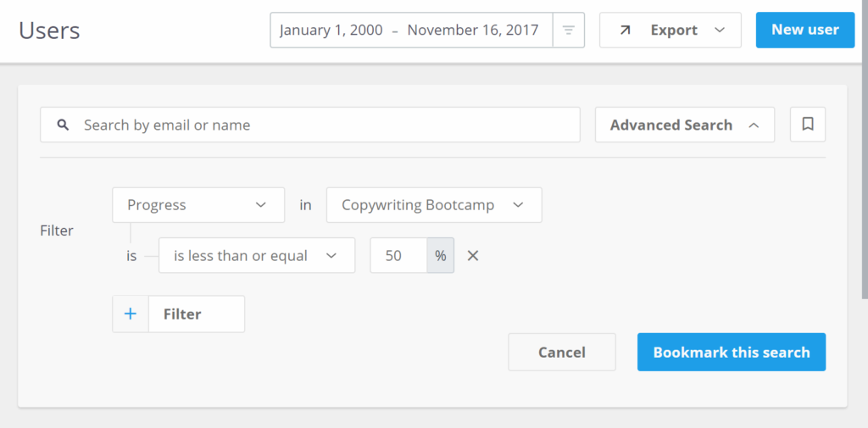
Task: Click the start date January 1, 2000
Action: pyautogui.click(x=331, y=30)
